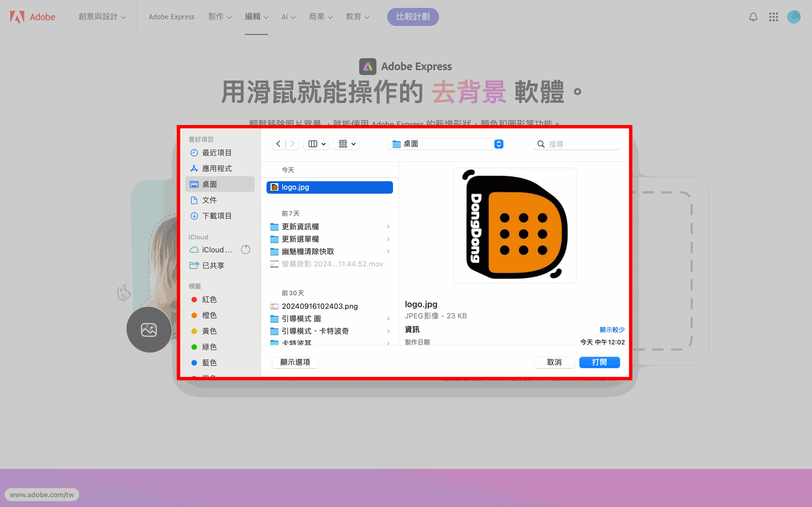Select 最近項目 in sidebar

coord(220,153)
